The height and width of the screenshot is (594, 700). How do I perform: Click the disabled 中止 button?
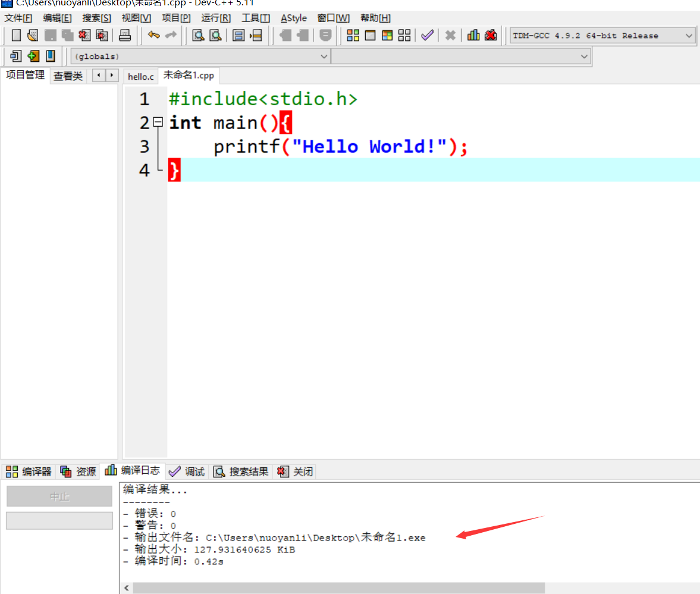tap(59, 496)
